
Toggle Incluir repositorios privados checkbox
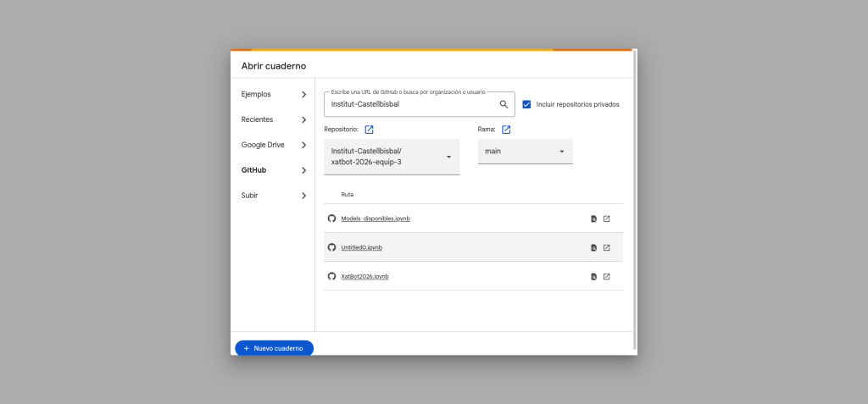pyautogui.click(x=526, y=104)
